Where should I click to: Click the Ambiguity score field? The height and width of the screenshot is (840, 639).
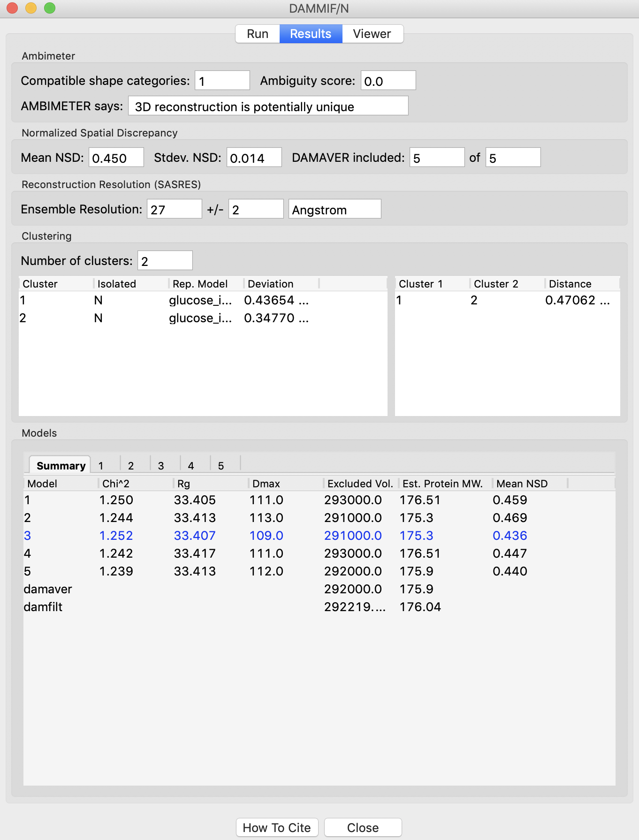tap(388, 81)
